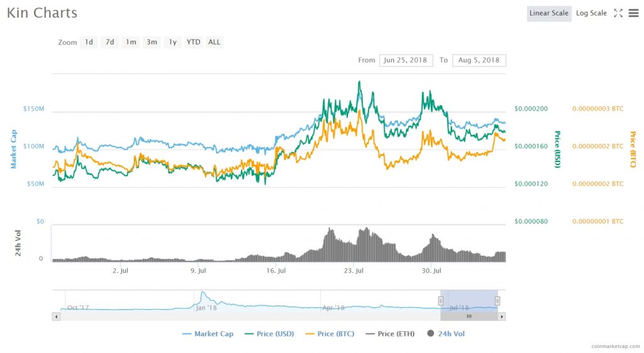Click the $150M market cap axis label
The image size is (644, 353).
[x=34, y=109]
